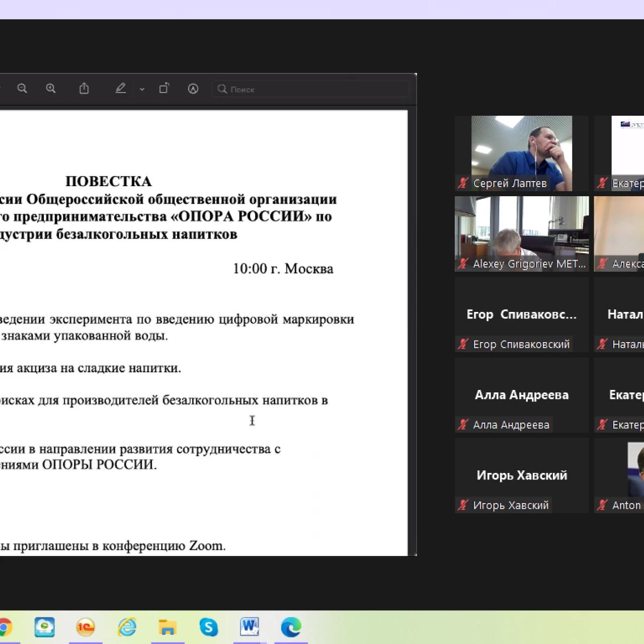Screen dimensions: 644x644
Task: Open the green messenger app in taskbar
Action: [x=45, y=627]
